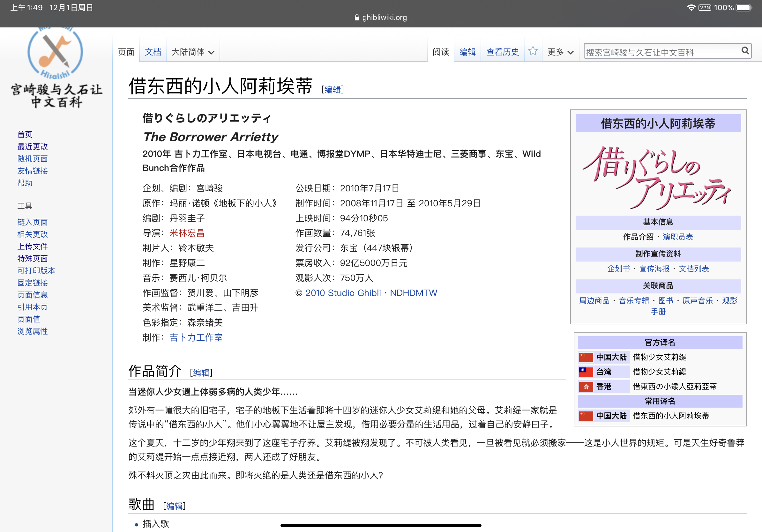Open 页面值 link
Viewport: 762px width, 532px height.
point(28,319)
